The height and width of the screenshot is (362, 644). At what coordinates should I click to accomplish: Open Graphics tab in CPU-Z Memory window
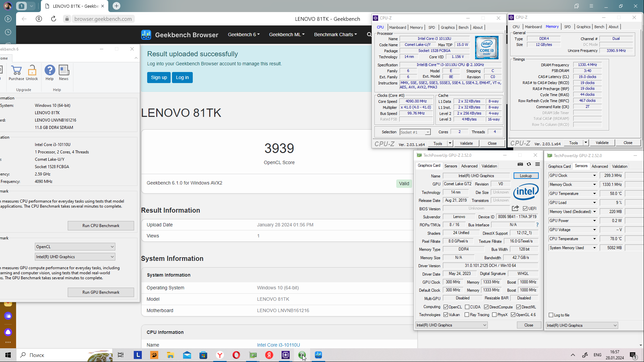tap(583, 27)
